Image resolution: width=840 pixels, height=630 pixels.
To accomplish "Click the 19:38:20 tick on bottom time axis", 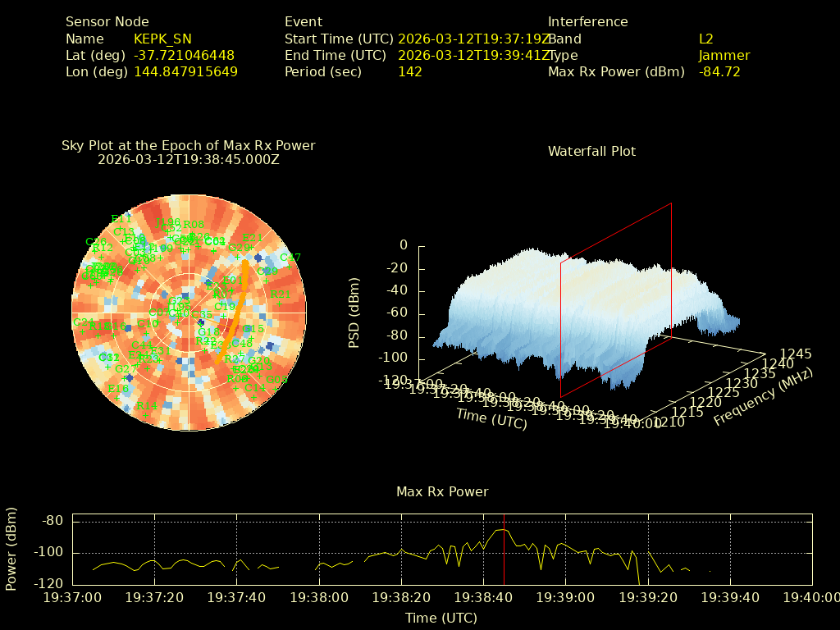I will click(x=402, y=597).
